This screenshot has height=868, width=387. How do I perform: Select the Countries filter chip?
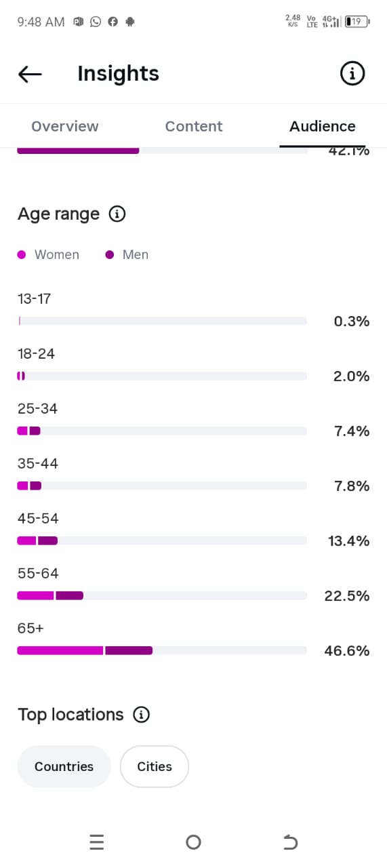pyautogui.click(x=64, y=767)
